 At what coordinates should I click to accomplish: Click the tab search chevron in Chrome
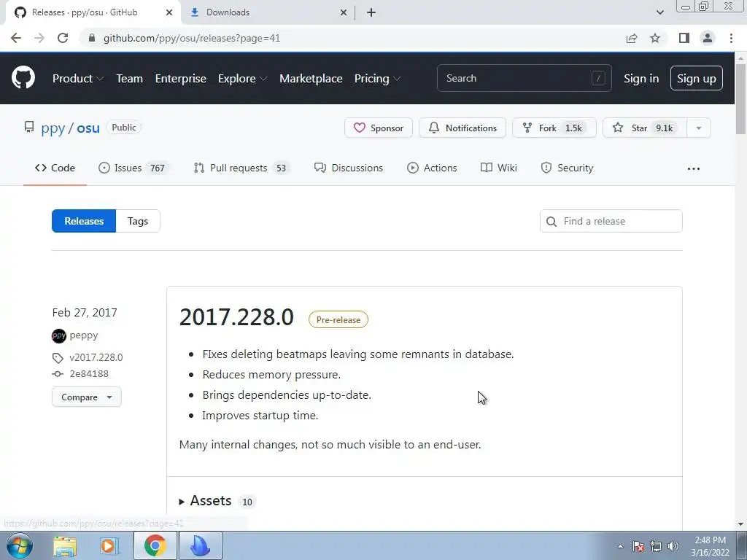(659, 12)
